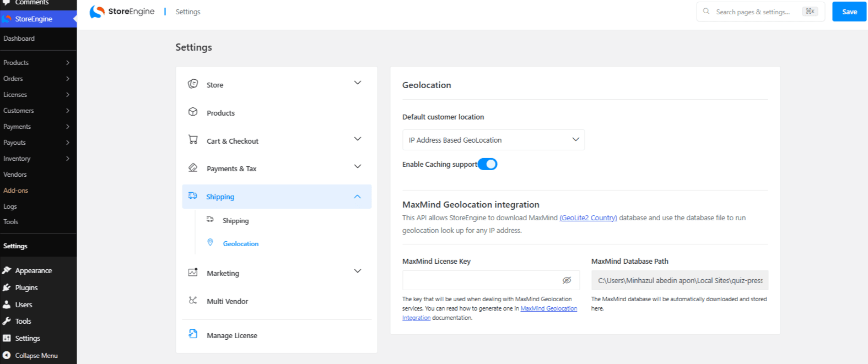868x364 pixels.
Task: Toggle Enable Caching support switch
Action: click(x=487, y=164)
